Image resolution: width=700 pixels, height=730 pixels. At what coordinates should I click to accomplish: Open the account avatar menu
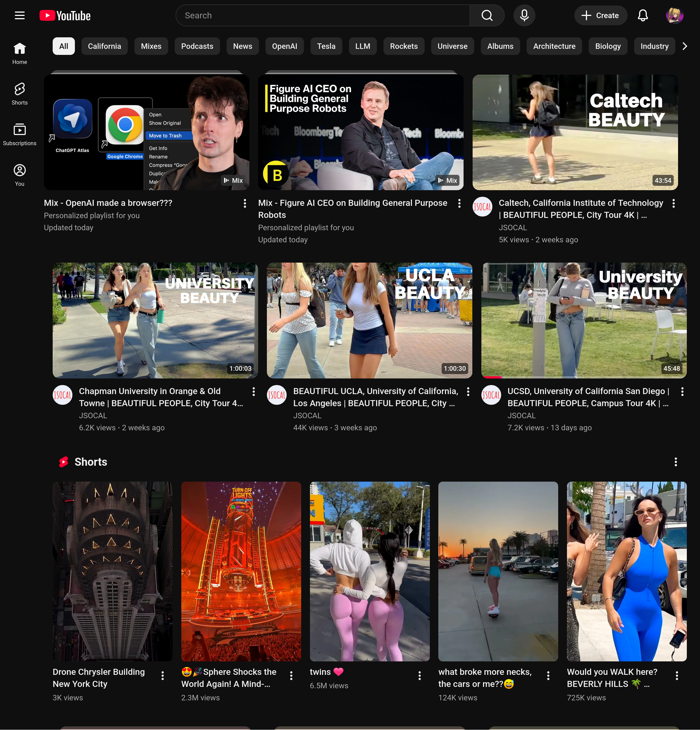674,15
